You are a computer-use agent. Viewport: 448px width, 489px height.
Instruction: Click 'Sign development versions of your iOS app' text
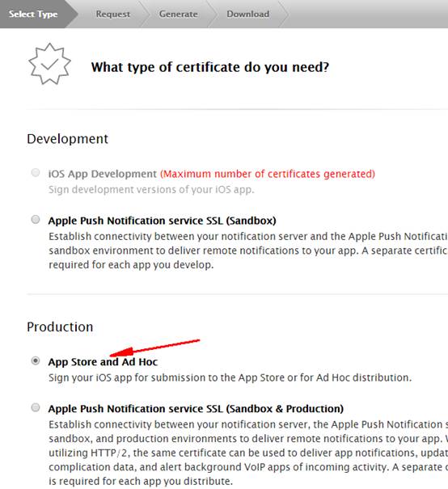point(151,190)
